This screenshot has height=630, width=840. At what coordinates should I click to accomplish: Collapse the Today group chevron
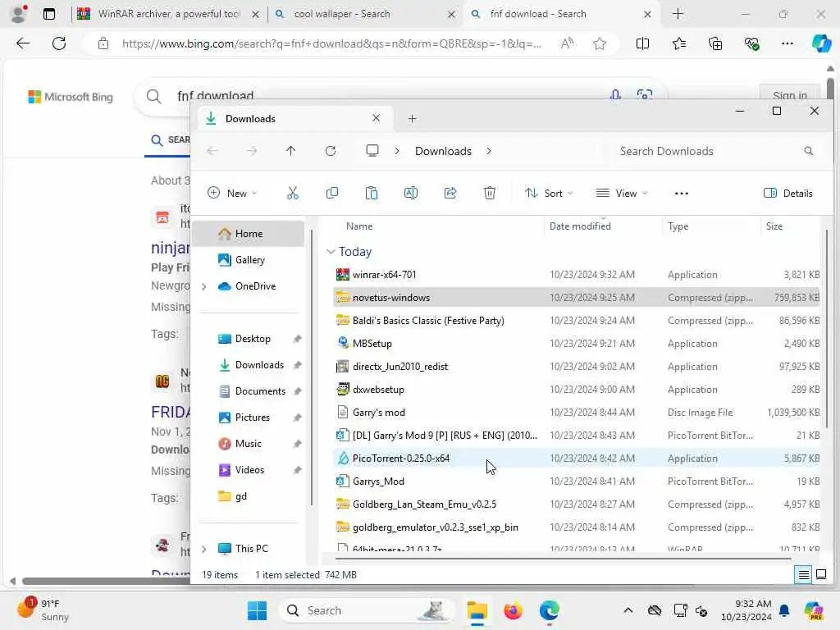(331, 252)
